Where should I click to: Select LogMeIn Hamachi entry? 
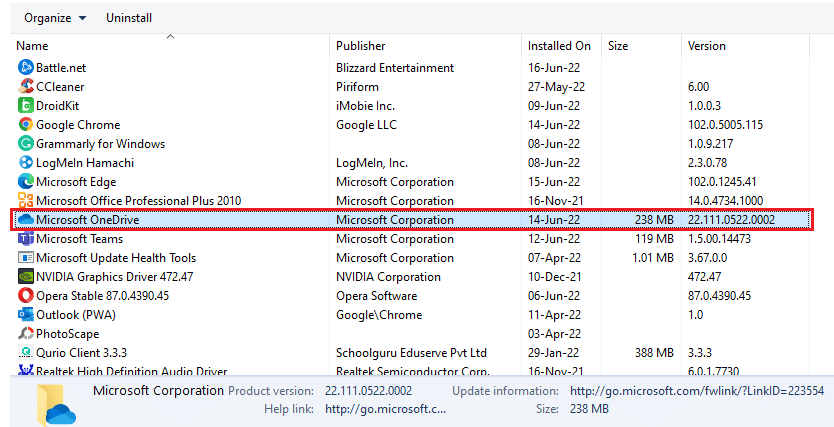[x=85, y=163]
